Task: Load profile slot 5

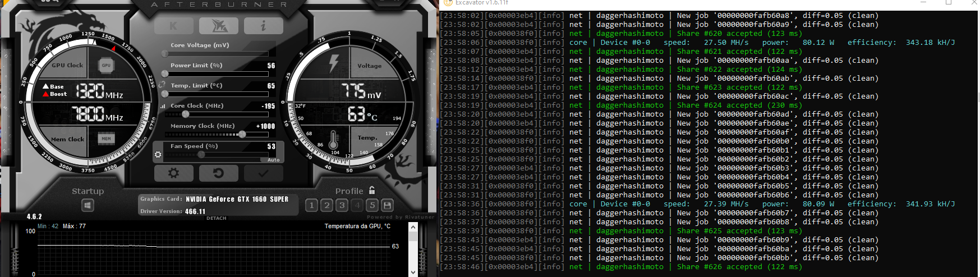Action: [372, 205]
